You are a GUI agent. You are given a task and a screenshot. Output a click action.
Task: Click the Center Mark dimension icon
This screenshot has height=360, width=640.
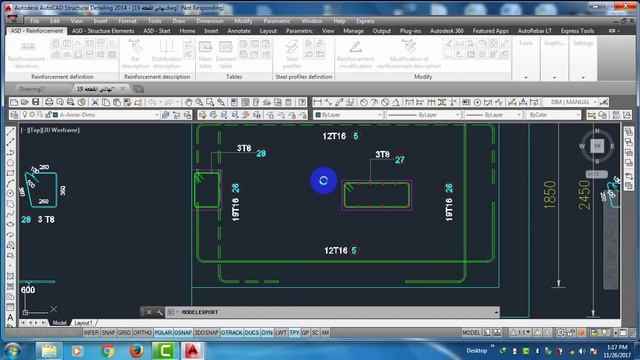click(x=477, y=102)
